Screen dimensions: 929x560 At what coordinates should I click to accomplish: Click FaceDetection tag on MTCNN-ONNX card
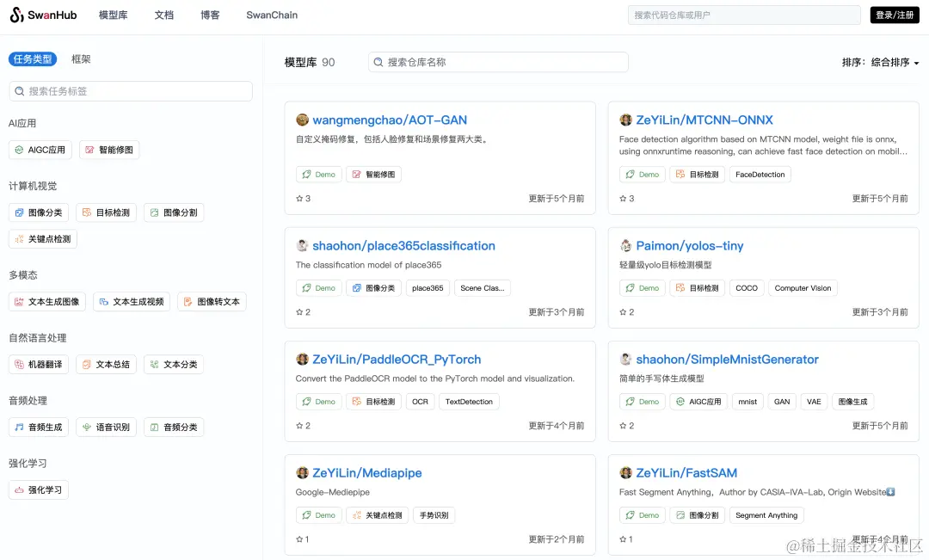point(760,175)
